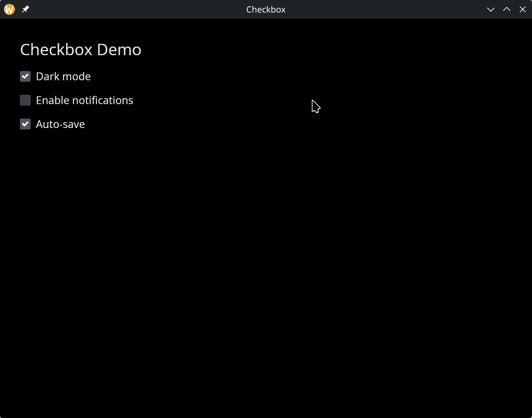Uncheck the Auto-save option
532x418 pixels.
pos(25,124)
